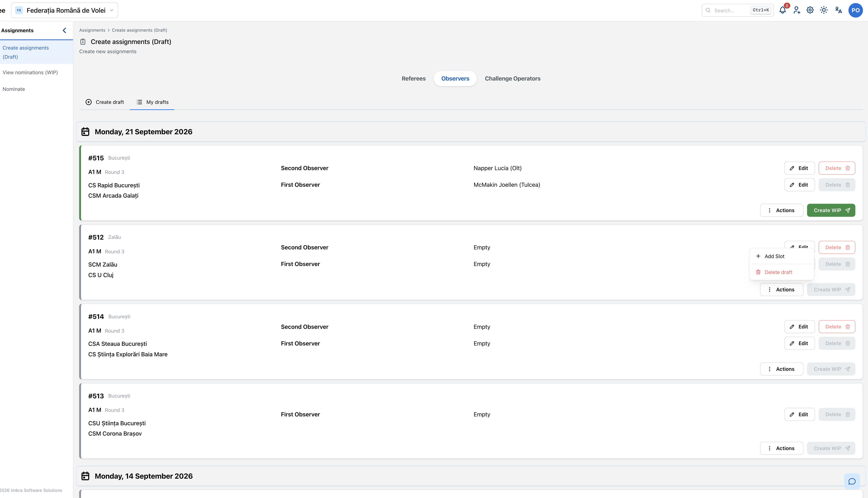Click the trash icon in Delete draft

pos(758,272)
